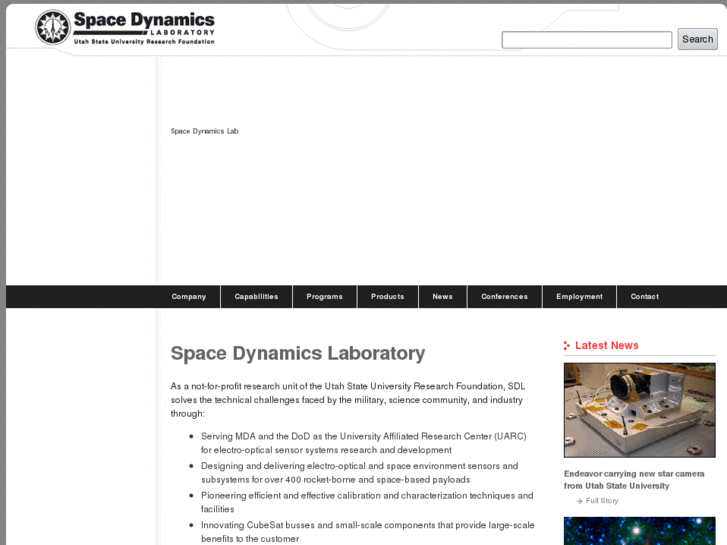Viewport: 727px width, 545px height.
Task: Go to the Employment page
Action: pyautogui.click(x=580, y=297)
